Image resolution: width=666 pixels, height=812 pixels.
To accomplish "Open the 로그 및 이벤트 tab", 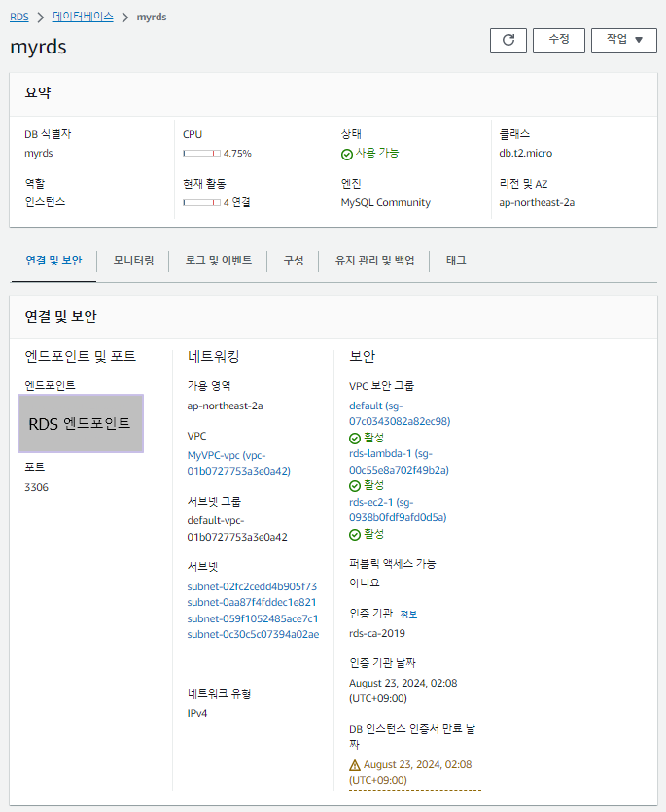I will click(219, 260).
